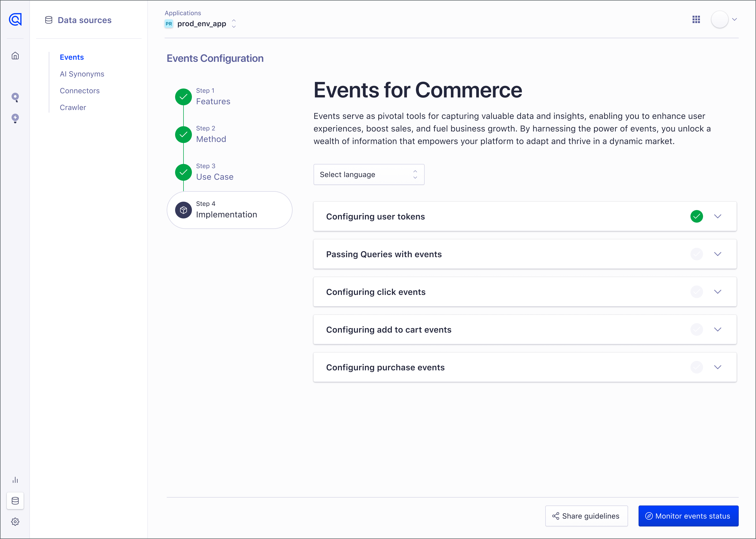Click the Share guidelines button
The height and width of the screenshot is (539, 756).
point(586,516)
